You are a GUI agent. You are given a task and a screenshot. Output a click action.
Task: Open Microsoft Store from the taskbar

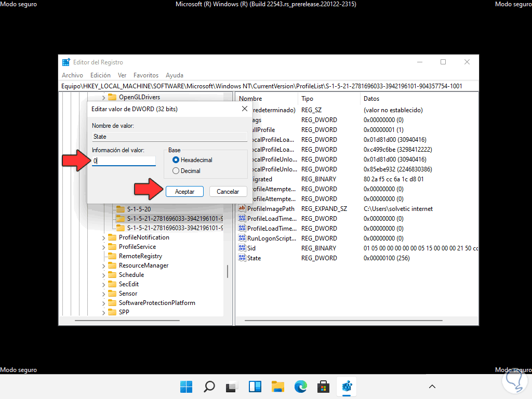point(323,387)
